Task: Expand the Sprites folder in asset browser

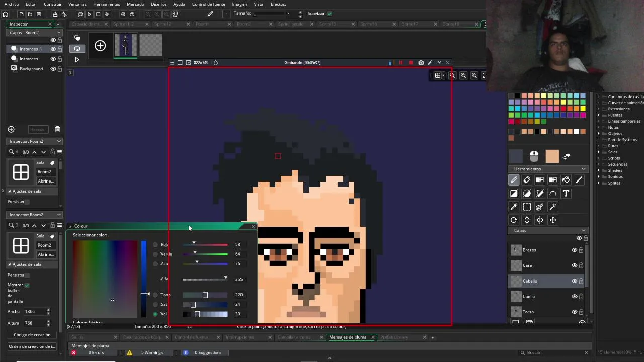Action: click(598, 183)
